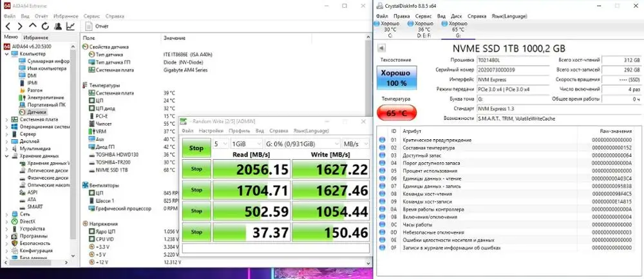Open CrystalDiskInfo Диск menu

(457, 16)
